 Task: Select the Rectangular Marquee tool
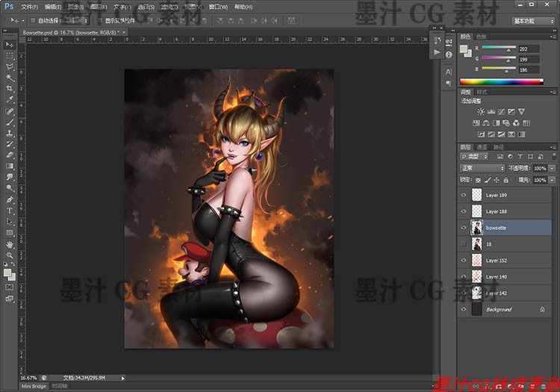pos(9,56)
